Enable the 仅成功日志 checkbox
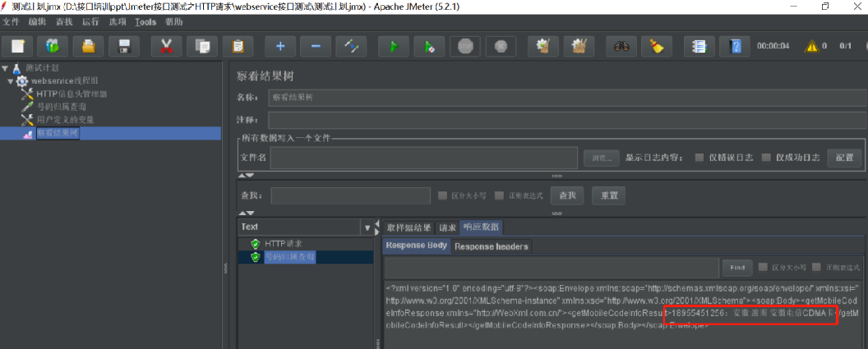The image size is (868, 349). (x=766, y=158)
